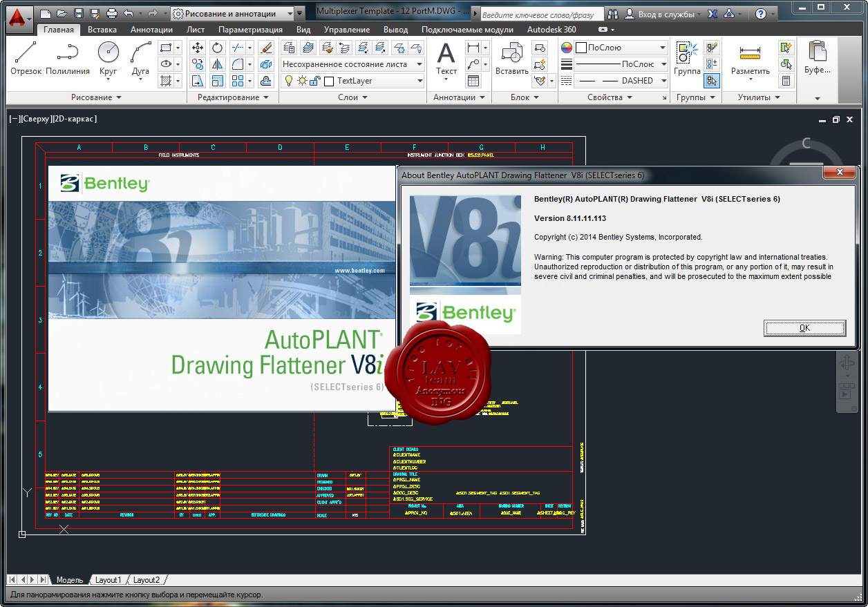Toggle the TextLayer lock icon
This screenshot has height=607, width=868.
314,81
